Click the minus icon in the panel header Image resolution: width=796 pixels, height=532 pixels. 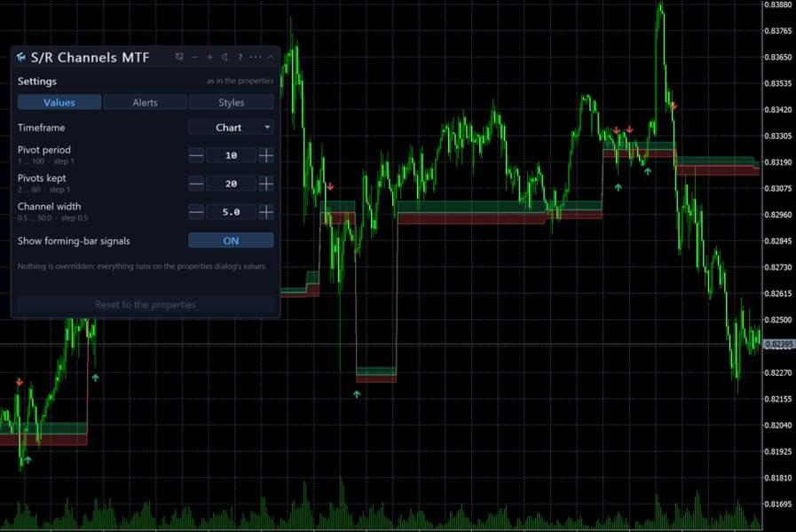[x=194, y=58]
